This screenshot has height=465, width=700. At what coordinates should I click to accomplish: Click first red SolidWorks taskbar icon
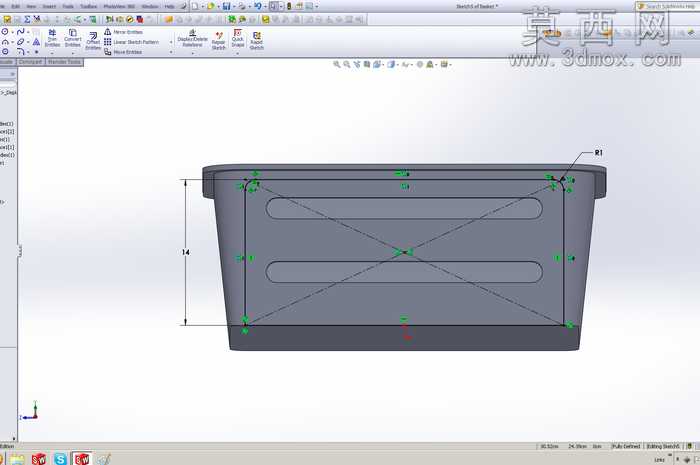(39, 458)
